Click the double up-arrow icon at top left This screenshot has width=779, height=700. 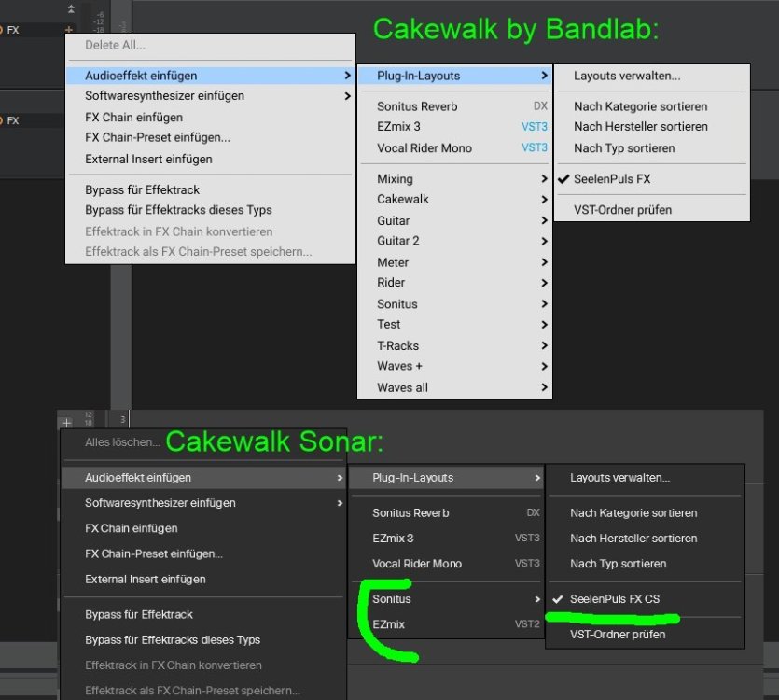pos(71,8)
